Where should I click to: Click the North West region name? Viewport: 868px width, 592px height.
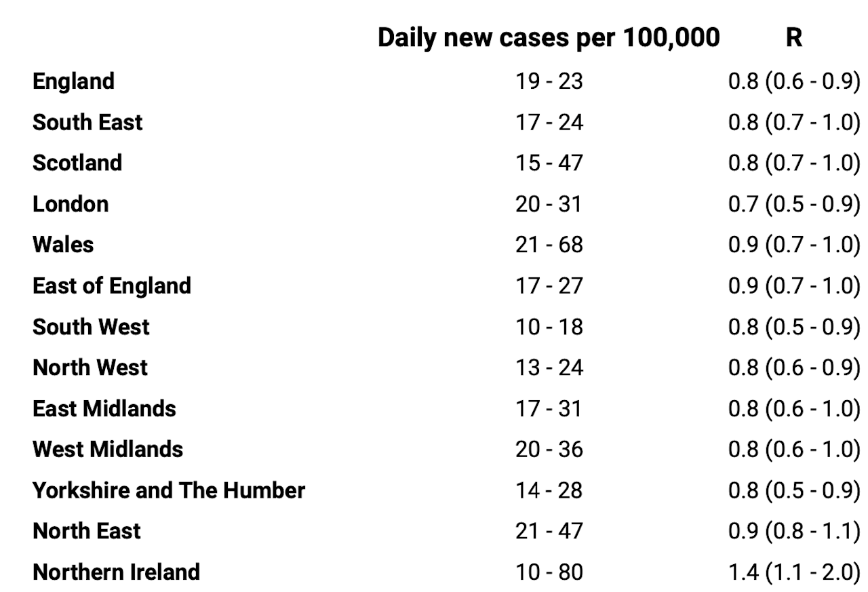(90, 368)
